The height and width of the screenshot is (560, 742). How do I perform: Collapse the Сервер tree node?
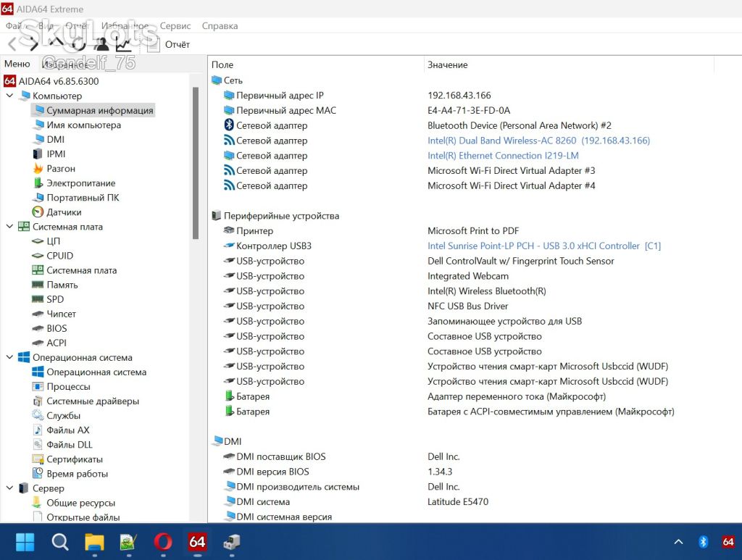coord(9,488)
